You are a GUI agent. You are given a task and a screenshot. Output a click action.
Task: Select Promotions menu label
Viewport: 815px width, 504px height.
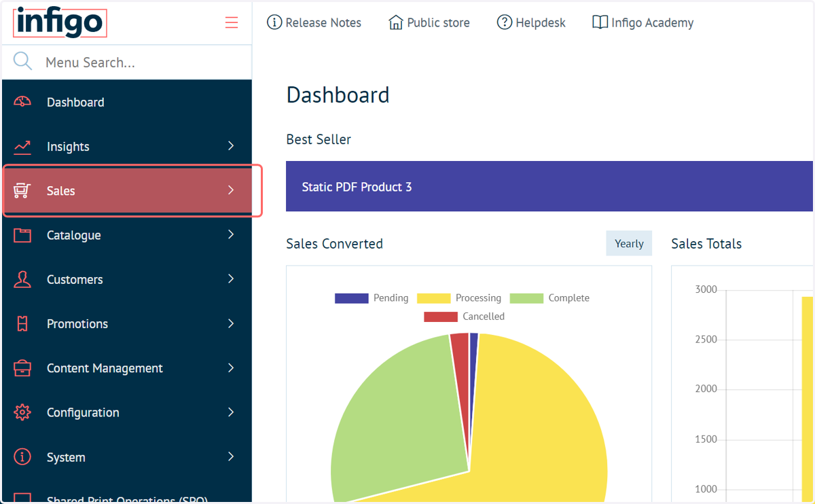tap(77, 324)
